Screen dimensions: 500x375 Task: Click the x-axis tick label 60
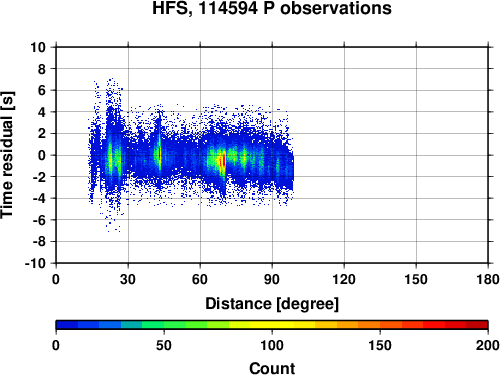coord(200,279)
